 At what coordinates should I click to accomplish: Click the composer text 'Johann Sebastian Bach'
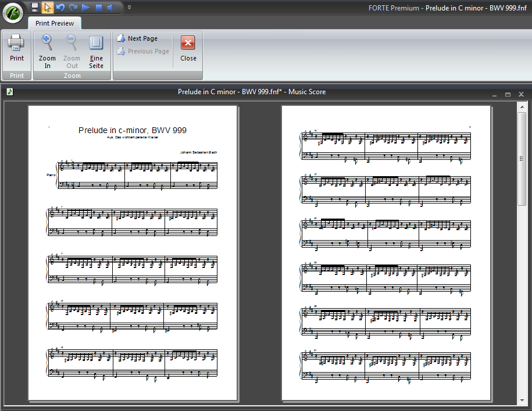point(198,152)
